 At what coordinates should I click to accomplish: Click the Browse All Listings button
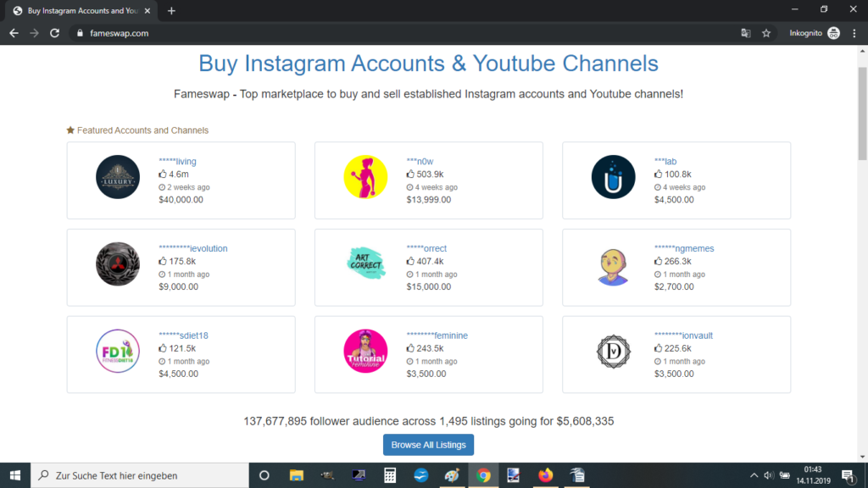point(428,445)
